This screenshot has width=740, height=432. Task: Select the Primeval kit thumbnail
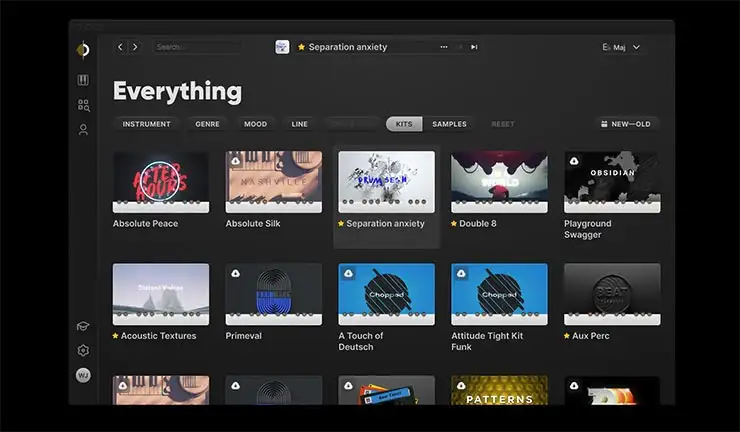click(x=274, y=294)
